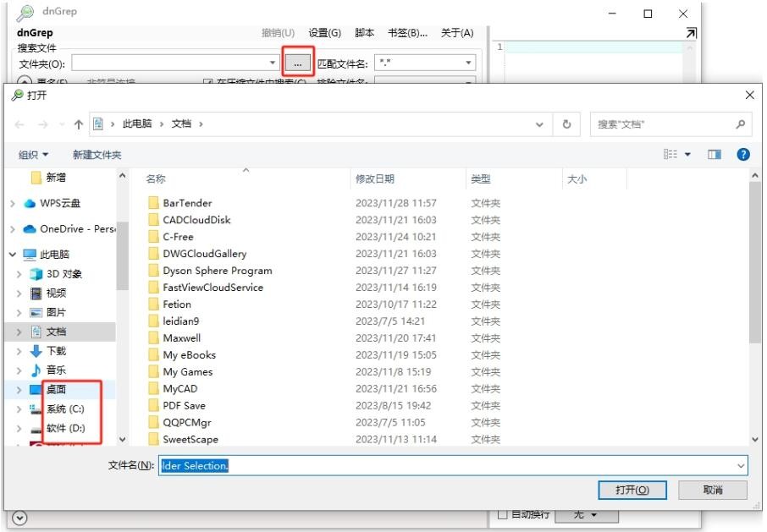This screenshot has height=532, width=767.
Task: Click 此电脑 in the address bar path
Action: [137, 124]
